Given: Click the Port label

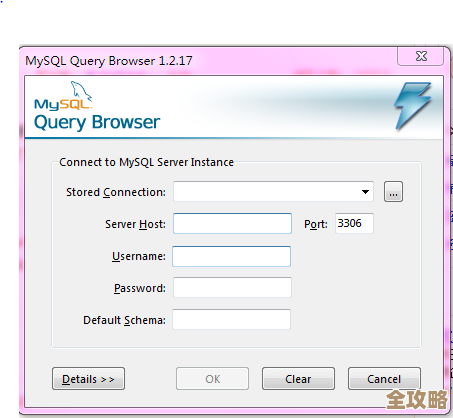Looking at the screenshot, I should (x=316, y=224).
